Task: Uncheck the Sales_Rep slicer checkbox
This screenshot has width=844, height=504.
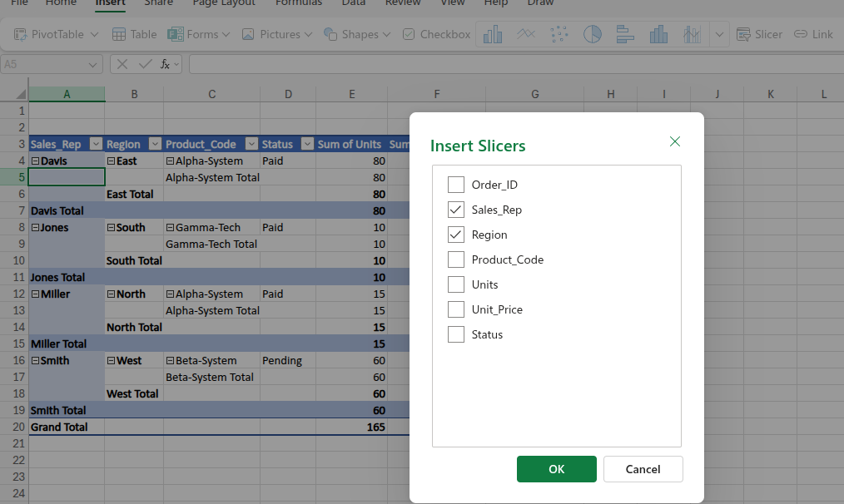Action: click(456, 210)
